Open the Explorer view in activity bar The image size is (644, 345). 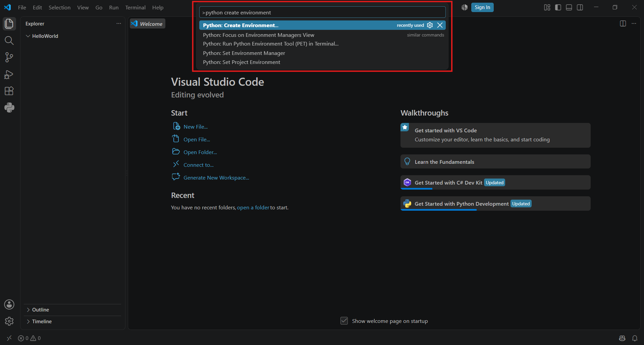pyautogui.click(x=9, y=24)
